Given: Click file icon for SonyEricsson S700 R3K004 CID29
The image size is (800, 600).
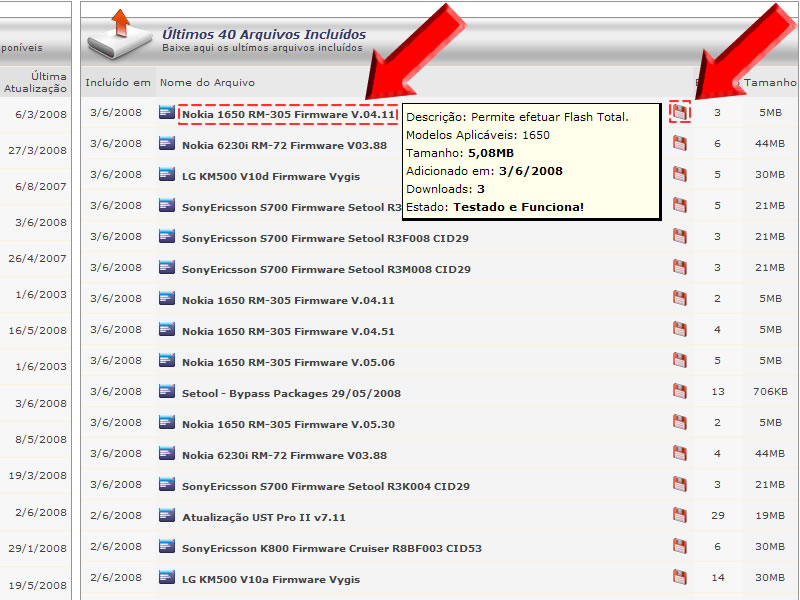Looking at the screenshot, I should 167,485.
